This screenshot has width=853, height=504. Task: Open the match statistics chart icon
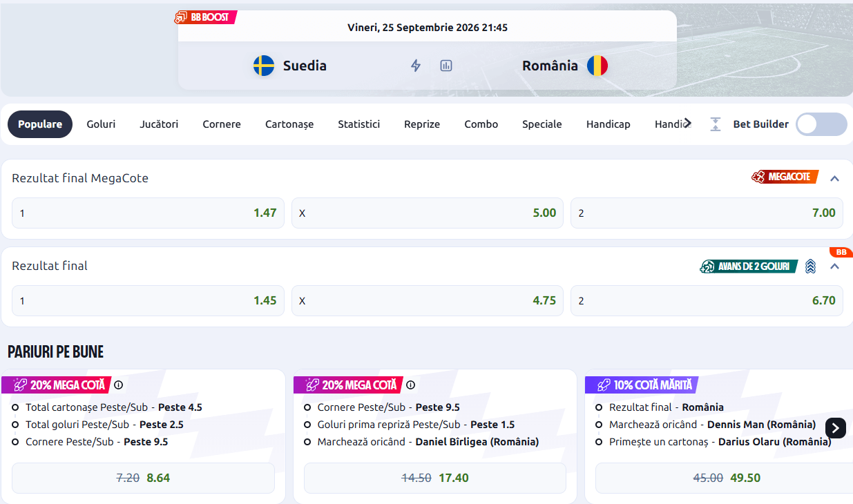446,66
